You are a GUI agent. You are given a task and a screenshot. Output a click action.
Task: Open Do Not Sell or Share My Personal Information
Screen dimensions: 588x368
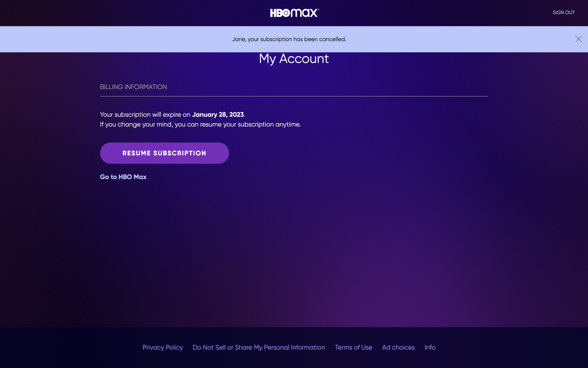pyautogui.click(x=259, y=347)
